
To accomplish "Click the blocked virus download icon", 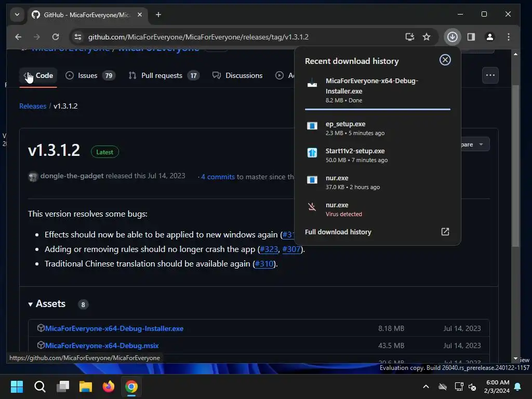I will [x=312, y=207].
